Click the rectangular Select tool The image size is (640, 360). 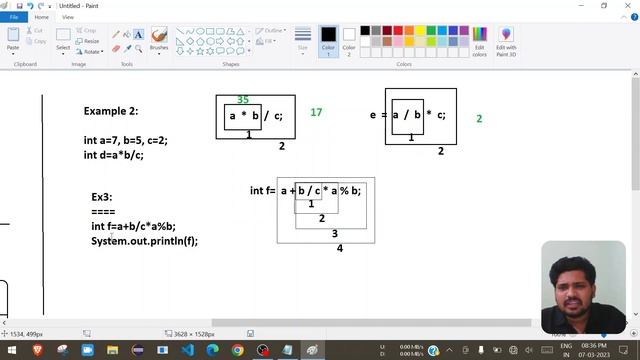[x=63, y=35]
